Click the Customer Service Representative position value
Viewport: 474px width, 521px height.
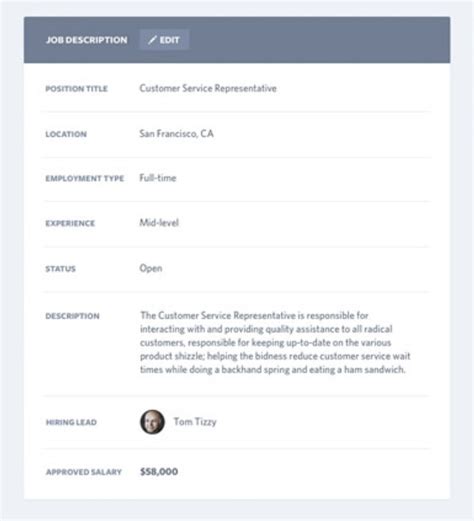point(208,88)
